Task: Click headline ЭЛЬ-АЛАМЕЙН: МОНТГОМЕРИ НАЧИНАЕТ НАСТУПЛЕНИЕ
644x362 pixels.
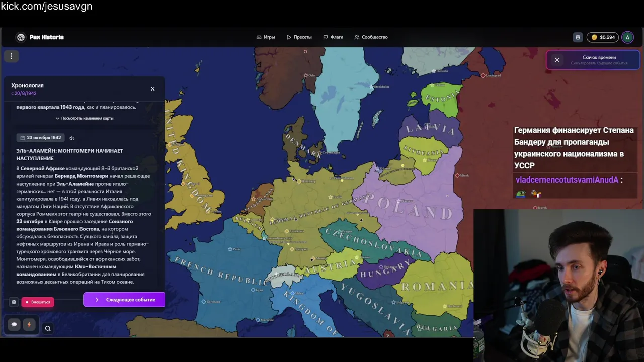Action: [x=69, y=154]
